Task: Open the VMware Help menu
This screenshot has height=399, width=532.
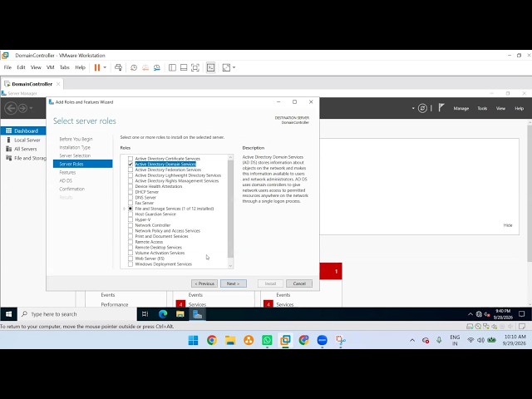Action: (80, 67)
